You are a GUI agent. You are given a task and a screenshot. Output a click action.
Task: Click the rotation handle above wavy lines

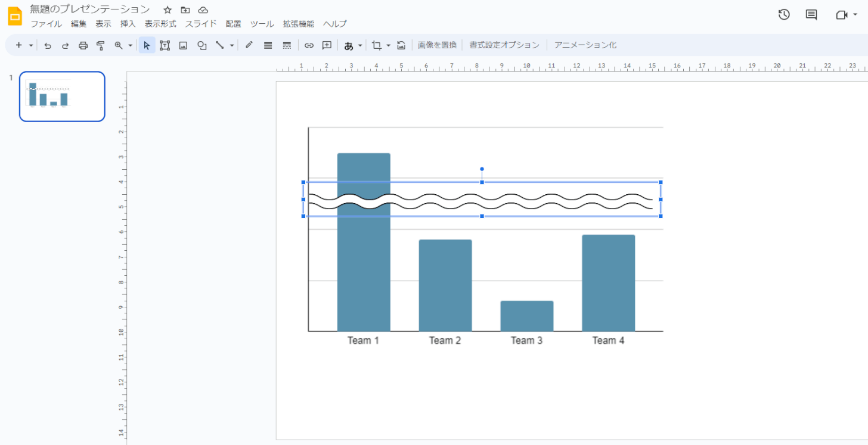[x=482, y=169]
